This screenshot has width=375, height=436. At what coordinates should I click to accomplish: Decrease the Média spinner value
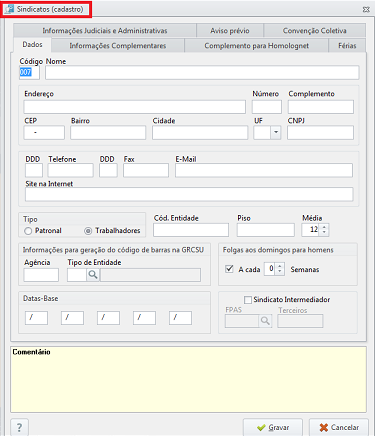pyautogui.click(x=324, y=233)
